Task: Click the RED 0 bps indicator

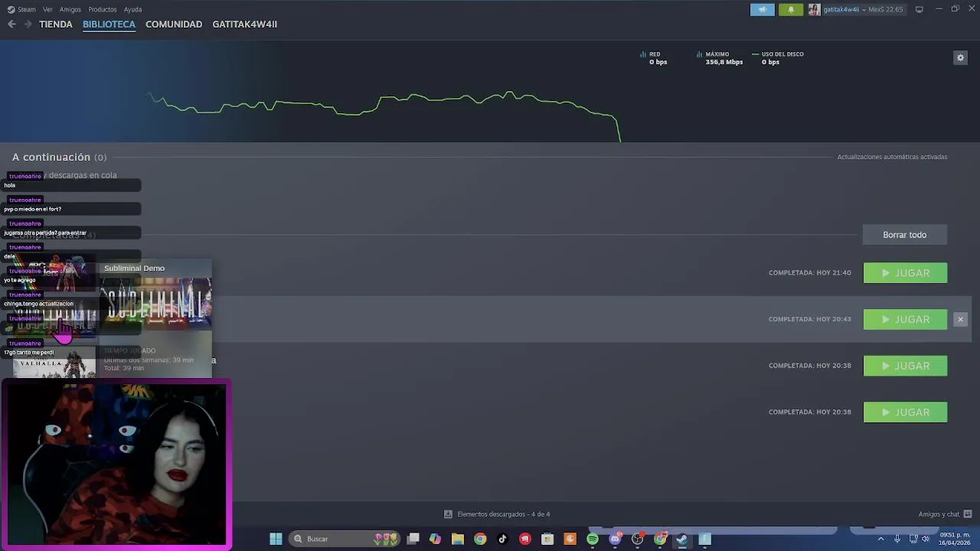Action: pos(654,58)
